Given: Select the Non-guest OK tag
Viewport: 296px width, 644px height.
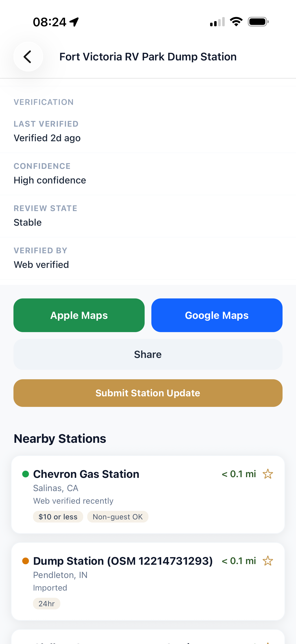Looking at the screenshot, I should tap(118, 517).
